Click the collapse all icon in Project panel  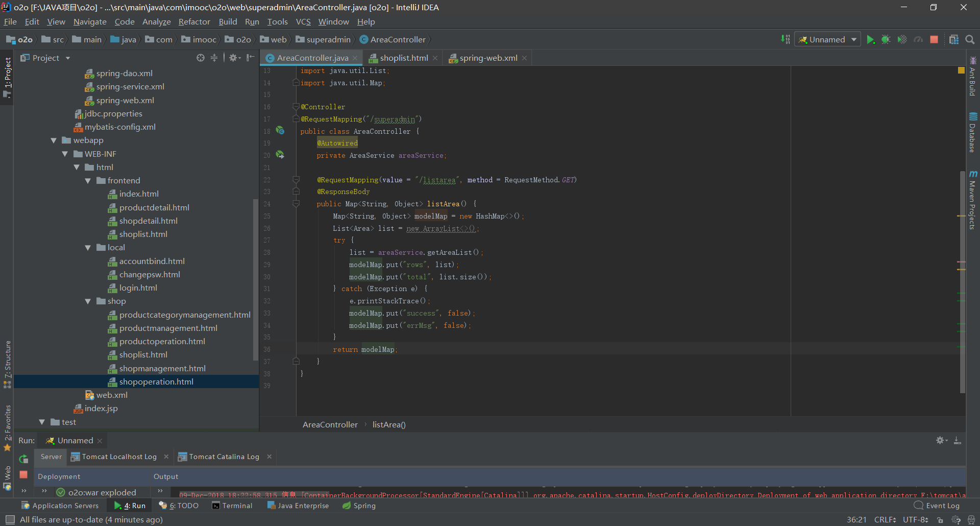[214, 58]
